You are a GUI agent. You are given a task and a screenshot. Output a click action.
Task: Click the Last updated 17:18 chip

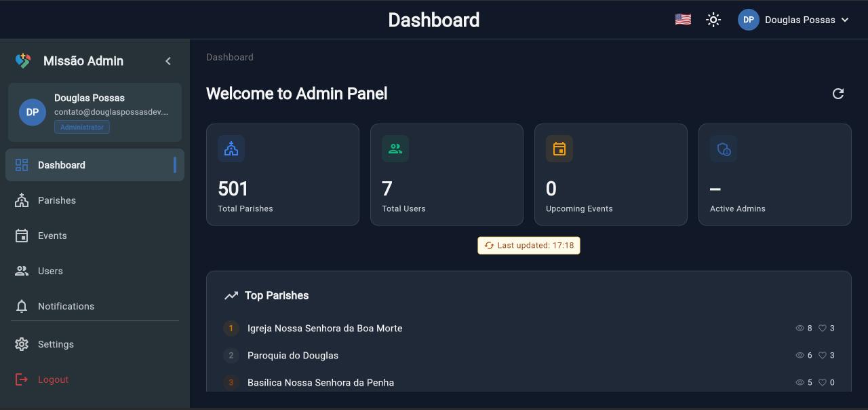point(529,245)
